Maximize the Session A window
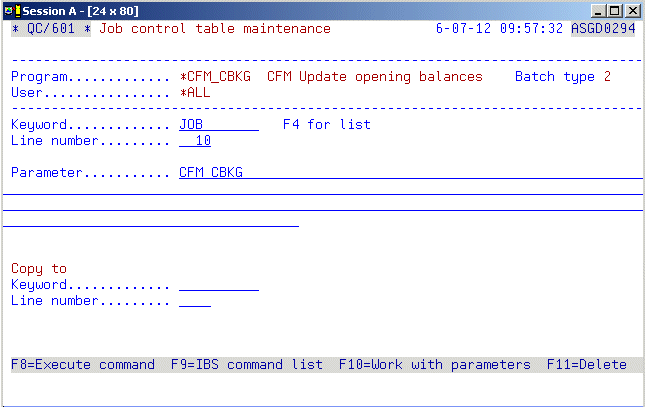645x407 pixels. 616,9
